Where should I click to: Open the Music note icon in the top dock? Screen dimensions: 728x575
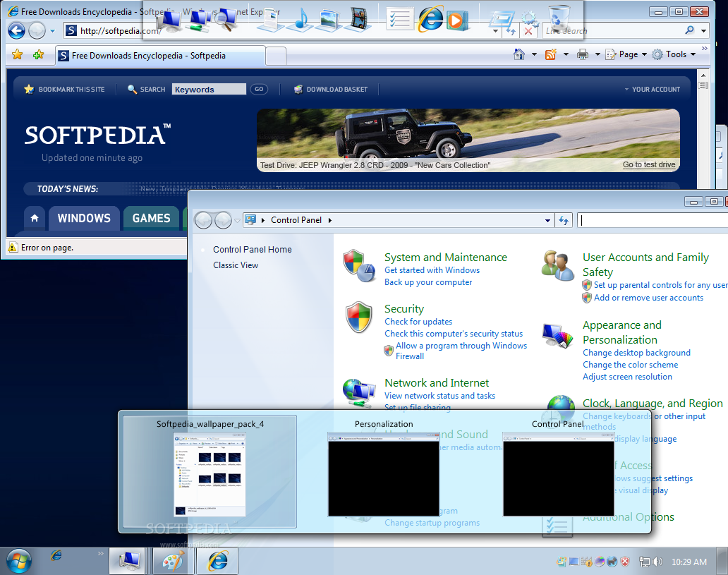(x=301, y=20)
